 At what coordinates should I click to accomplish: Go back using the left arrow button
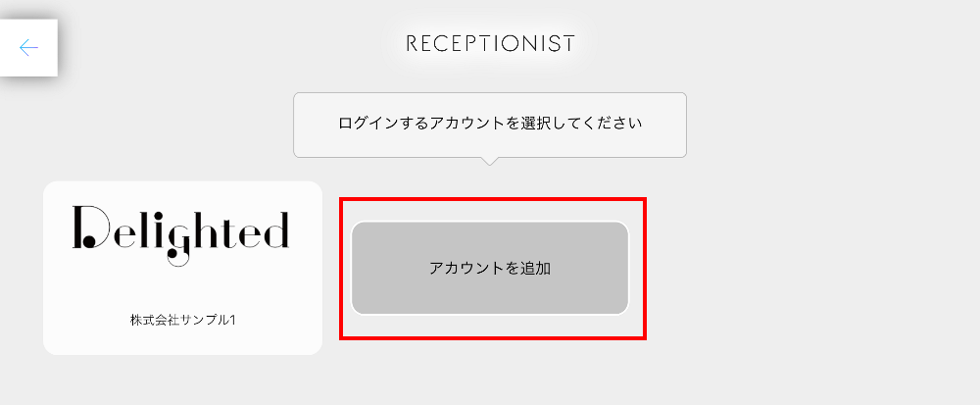point(28,47)
